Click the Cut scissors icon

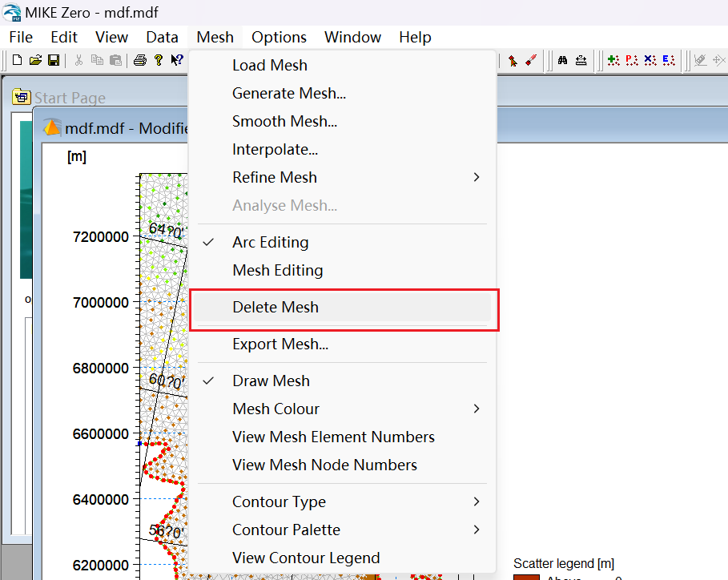78,60
